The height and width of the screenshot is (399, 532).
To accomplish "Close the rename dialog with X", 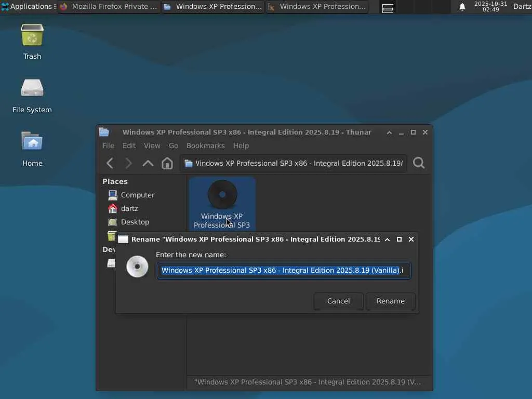I will point(411,239).
